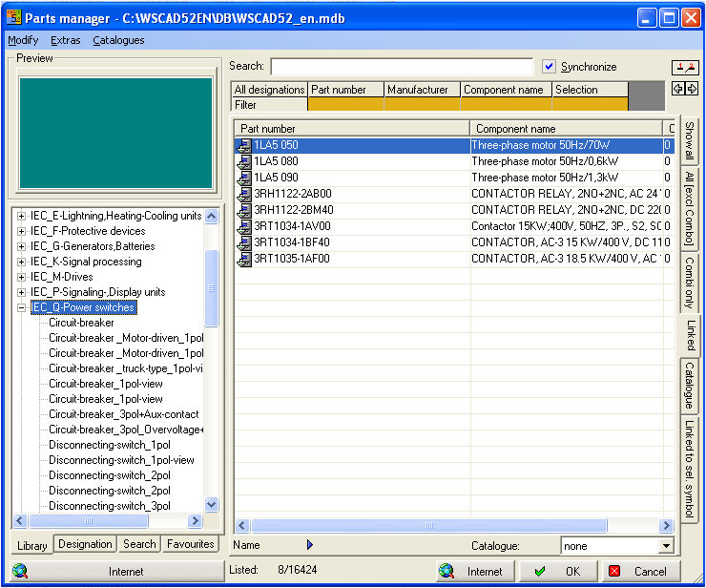Click the Manufacturer filter field
The height and width of the screenshot is (588, 706).
[423, 105]
